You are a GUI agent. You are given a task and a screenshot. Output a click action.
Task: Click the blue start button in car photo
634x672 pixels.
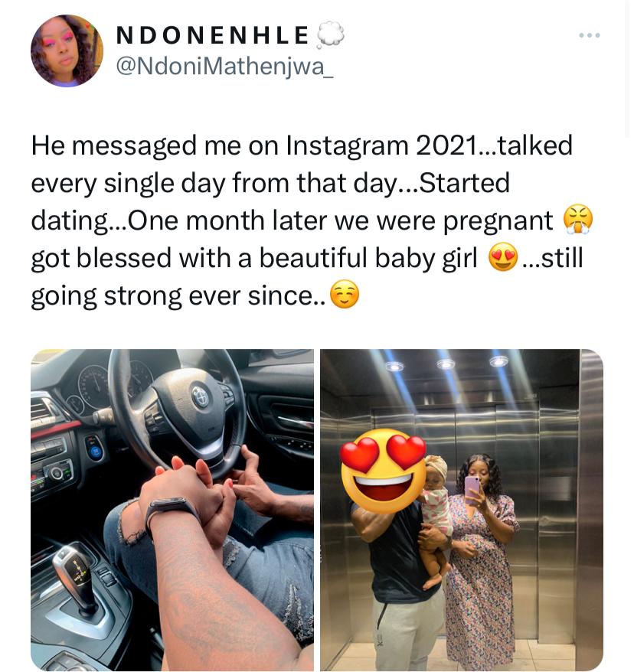pos(94,449)
